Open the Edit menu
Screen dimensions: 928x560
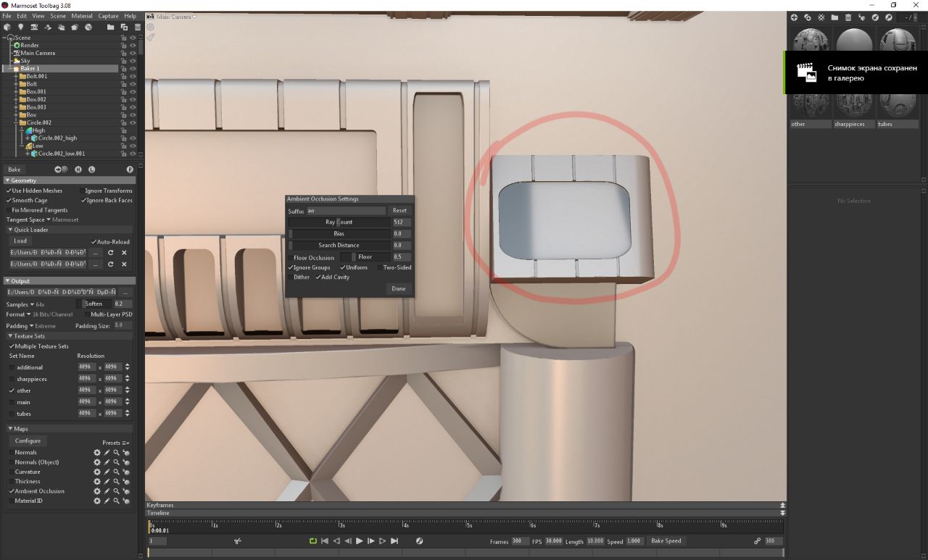[22, 16]
